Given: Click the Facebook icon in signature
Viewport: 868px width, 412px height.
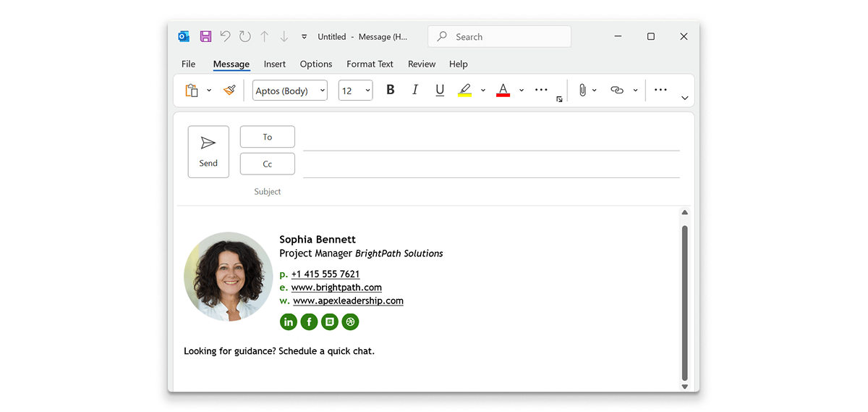Looking at the screenshot, I should [x=309, y=322].
